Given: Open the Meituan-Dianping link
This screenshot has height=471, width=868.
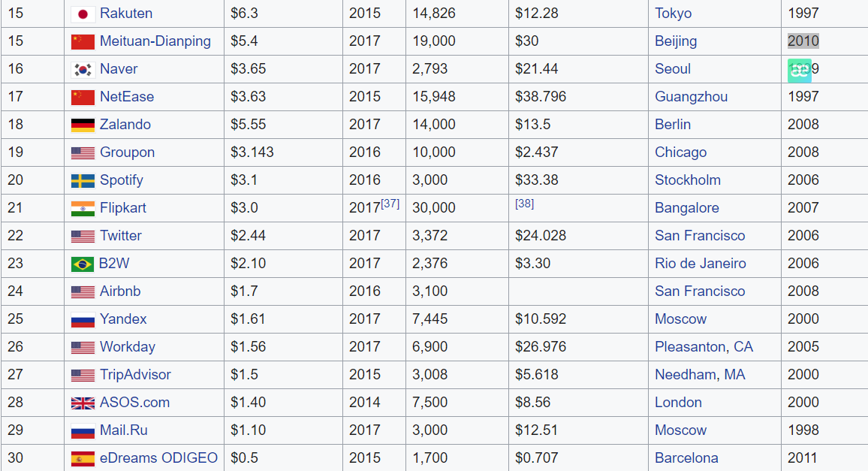Looking at the screenshot, I should coord(155,41).
